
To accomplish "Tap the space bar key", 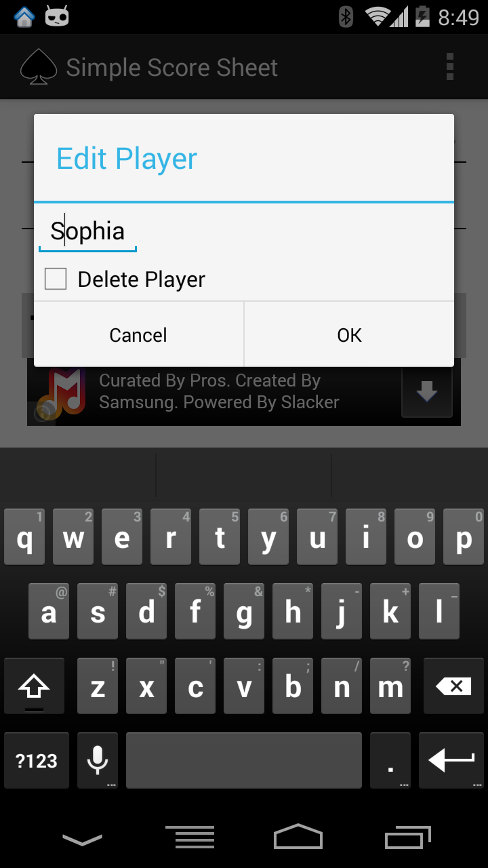I will [x=244, y=761].
